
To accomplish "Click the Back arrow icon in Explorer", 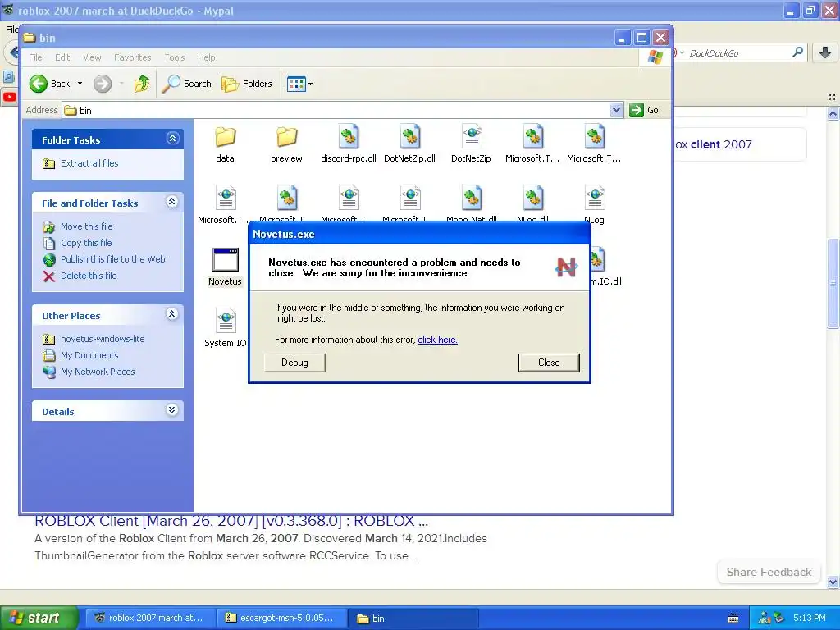I will click(x=39, y=84).
